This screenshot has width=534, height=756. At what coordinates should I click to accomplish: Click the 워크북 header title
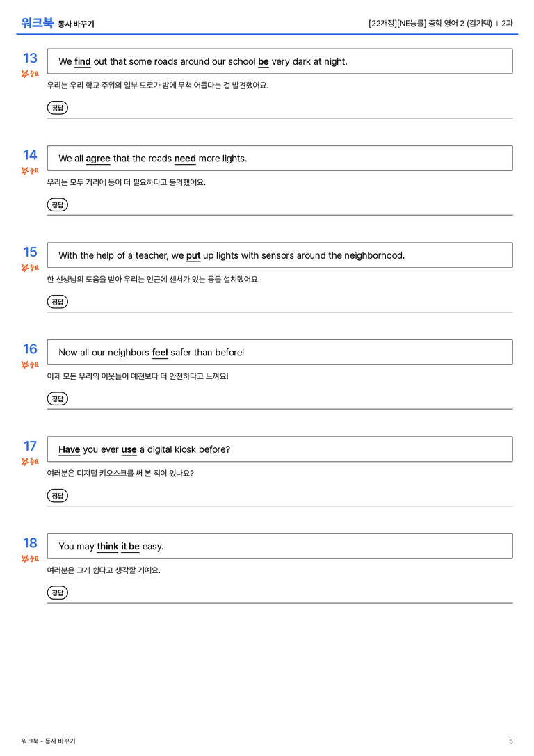pyautogui.click(x=37, y=23)
